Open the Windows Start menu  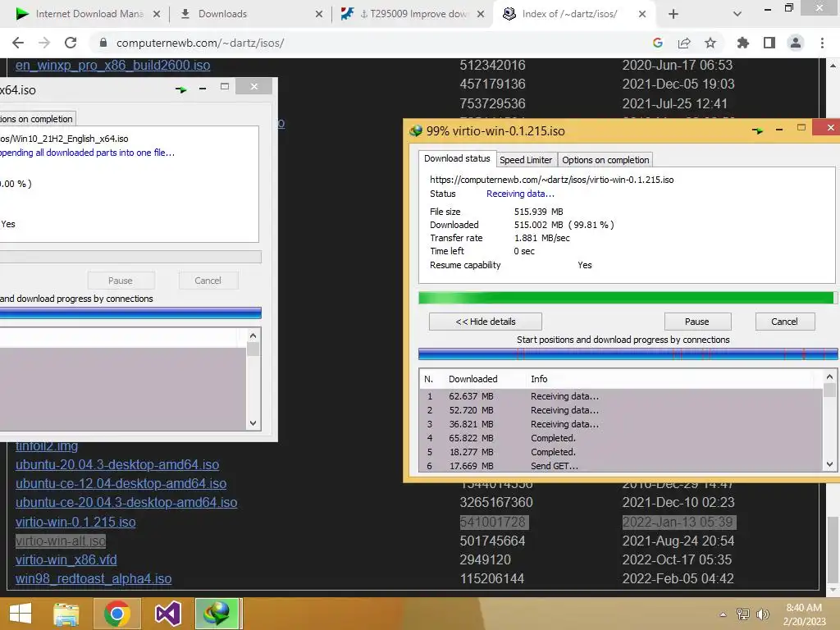click(21, 614)
